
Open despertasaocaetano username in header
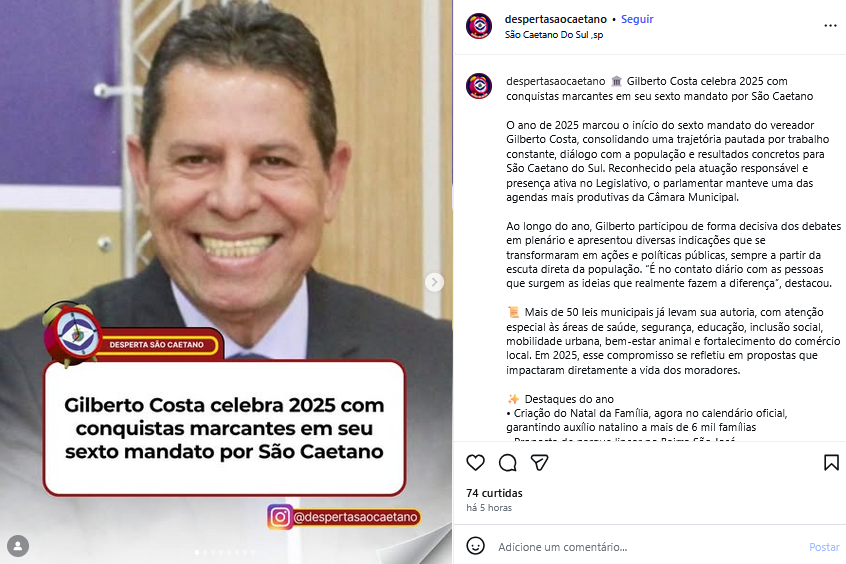[x=556, y=19]
